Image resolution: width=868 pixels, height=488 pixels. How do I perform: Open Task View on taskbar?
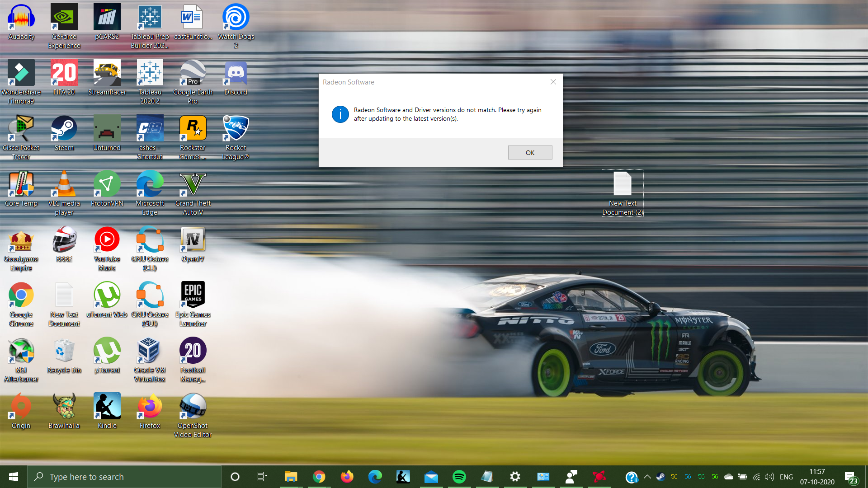262,477
